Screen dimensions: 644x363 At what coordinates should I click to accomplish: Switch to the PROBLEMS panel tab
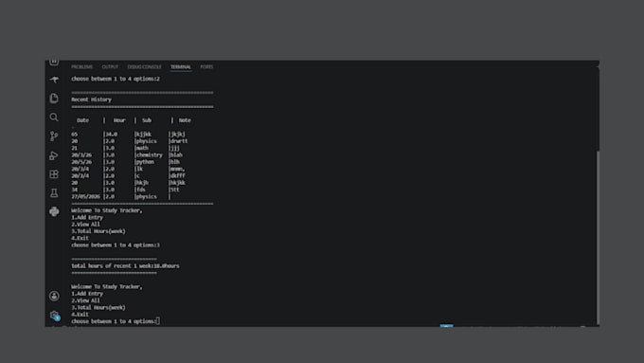tap(82, 66)
